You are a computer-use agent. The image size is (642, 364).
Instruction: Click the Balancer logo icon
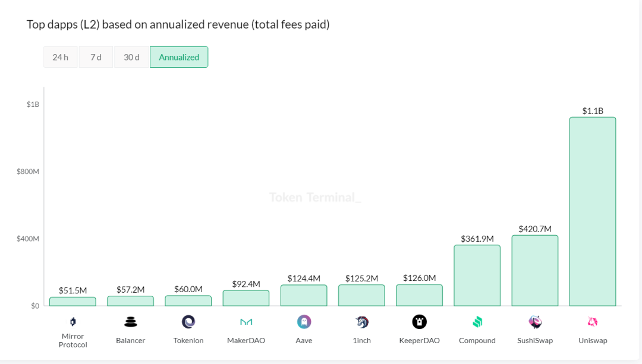pos(130,322)
